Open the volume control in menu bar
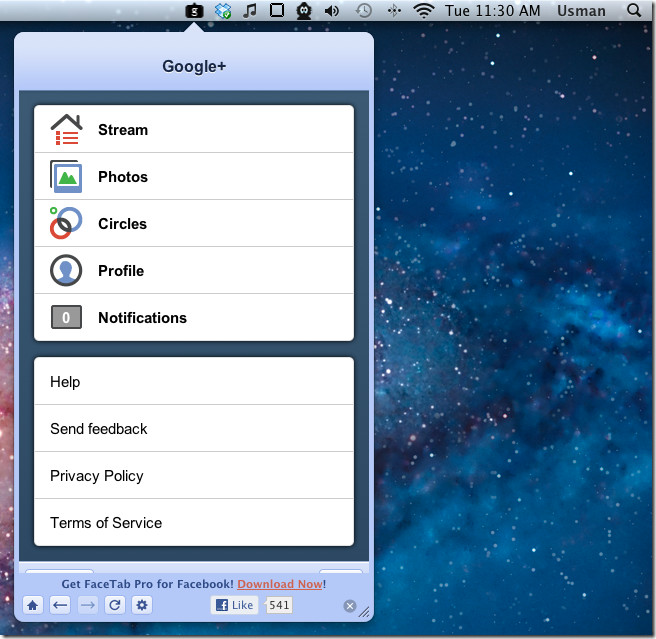The image size is (656, 639). coord(332,10)
